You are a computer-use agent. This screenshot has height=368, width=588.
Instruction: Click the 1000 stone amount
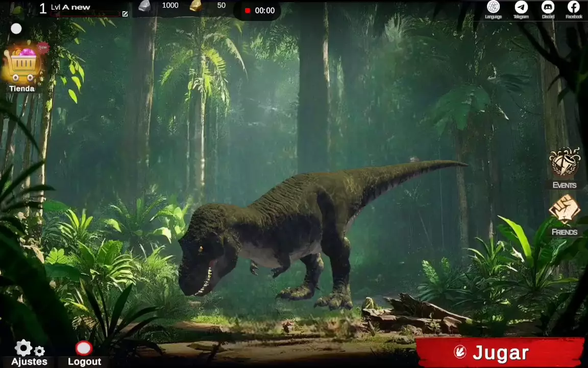170,5
